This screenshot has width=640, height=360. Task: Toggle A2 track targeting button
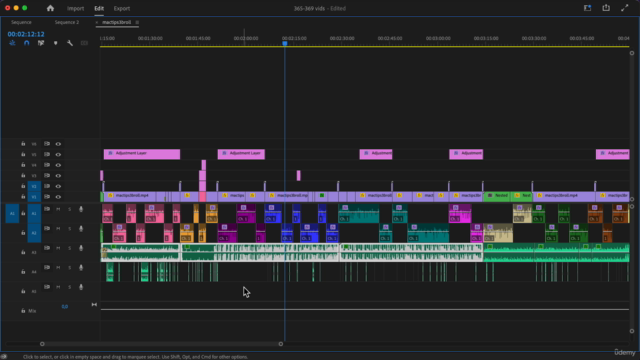pyautogui.click(x=34, y=233)
